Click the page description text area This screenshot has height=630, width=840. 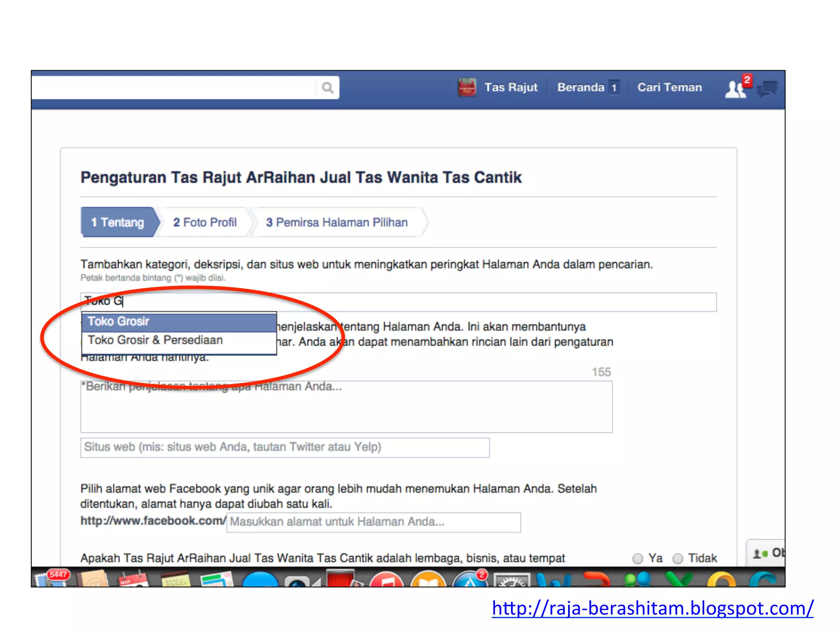[x=346, y=406]
